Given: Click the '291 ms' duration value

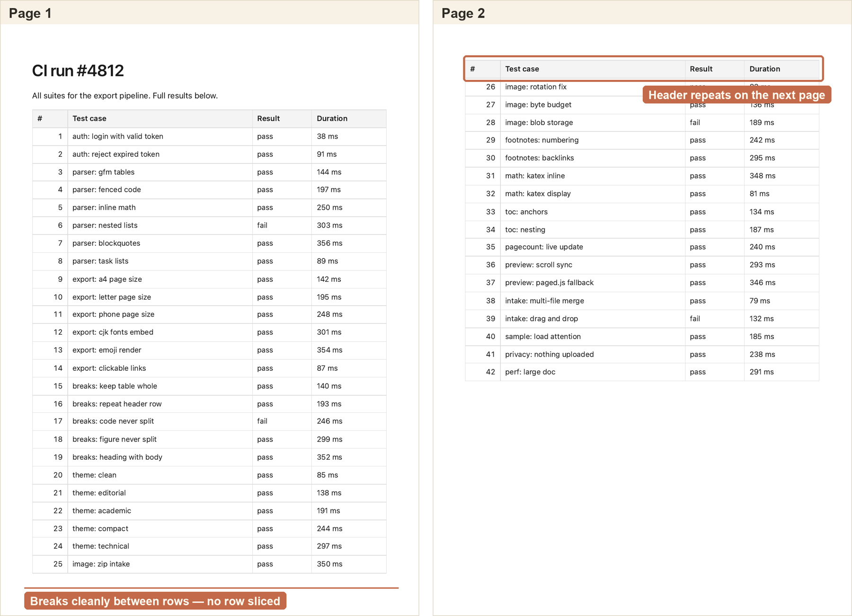Looking at the screenshot, I should (762, 372).
